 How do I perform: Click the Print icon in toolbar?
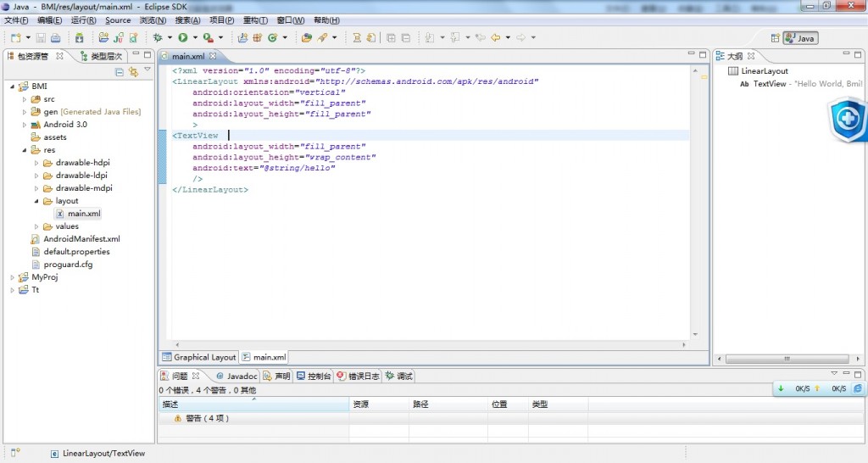click(55, 37)
